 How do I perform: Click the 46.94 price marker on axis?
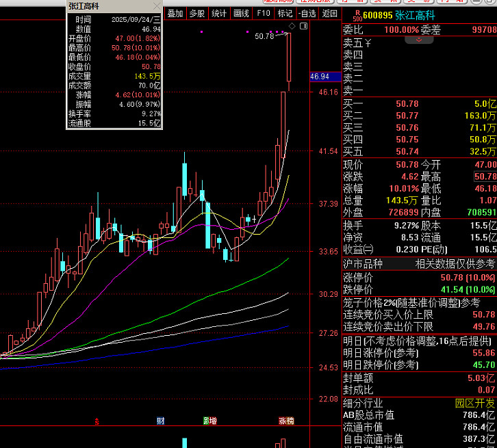320,77
